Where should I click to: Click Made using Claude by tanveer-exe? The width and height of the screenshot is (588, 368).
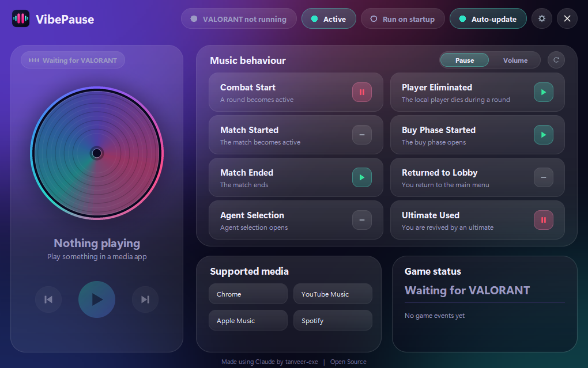(x=270, y=362)
